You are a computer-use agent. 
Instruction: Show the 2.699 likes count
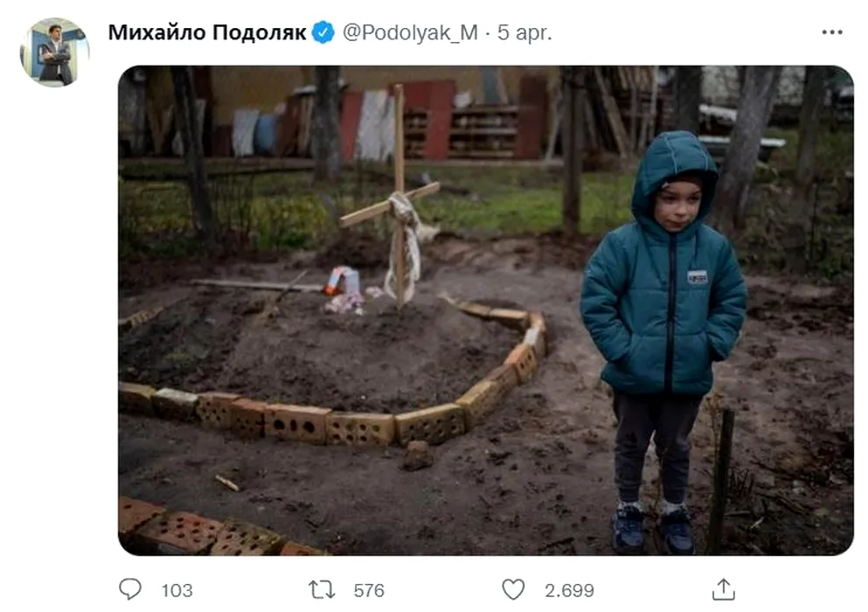[x=569, y=590]
